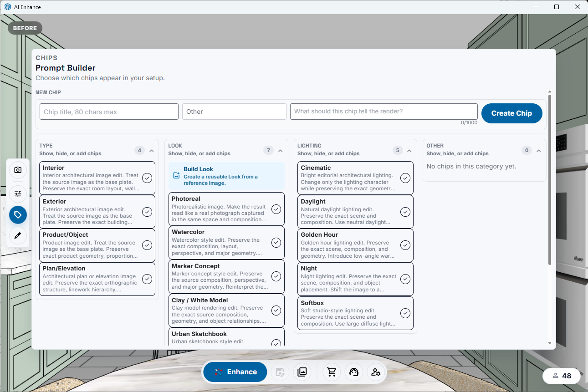Screen dimensions: 588x392
Task: Toggle the Watercolor chip checkmark
Action: pyautogui.click(x=276, y=243)
